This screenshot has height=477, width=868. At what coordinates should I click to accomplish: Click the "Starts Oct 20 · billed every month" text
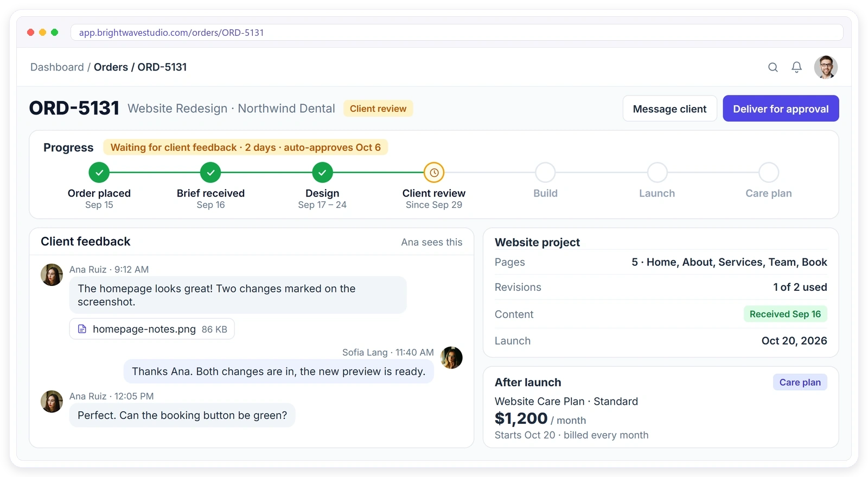point(571,435)
